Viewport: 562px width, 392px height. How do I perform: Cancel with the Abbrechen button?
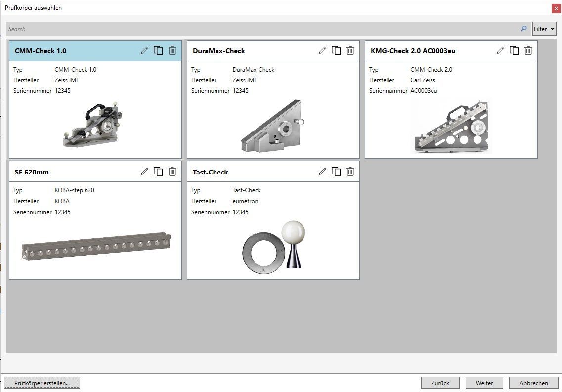(534, 383)
